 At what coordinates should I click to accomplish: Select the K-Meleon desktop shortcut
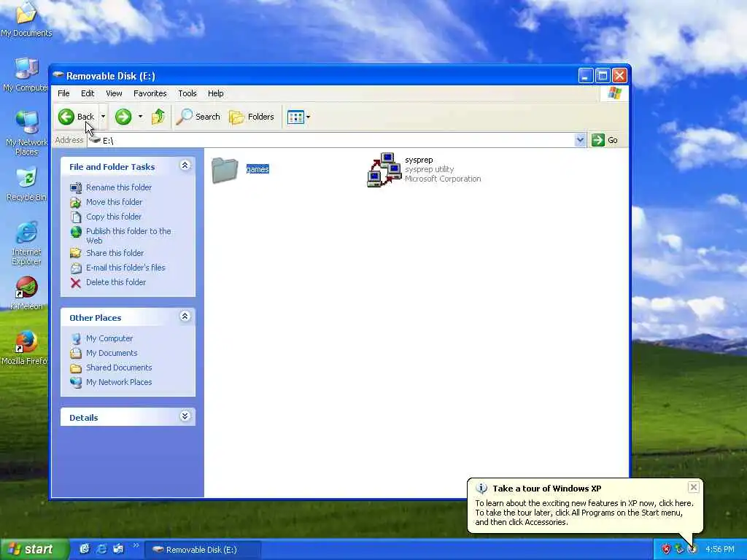click(26, 293)
